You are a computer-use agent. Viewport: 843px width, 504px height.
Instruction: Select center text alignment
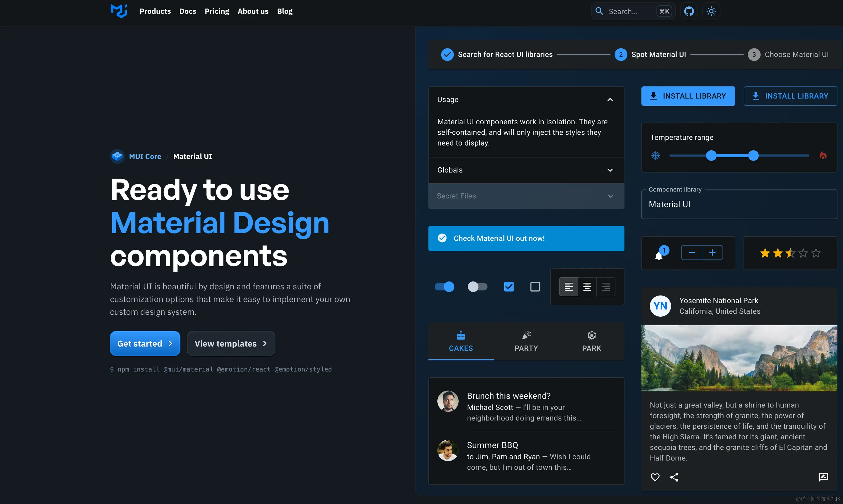[x=587, y=287]
